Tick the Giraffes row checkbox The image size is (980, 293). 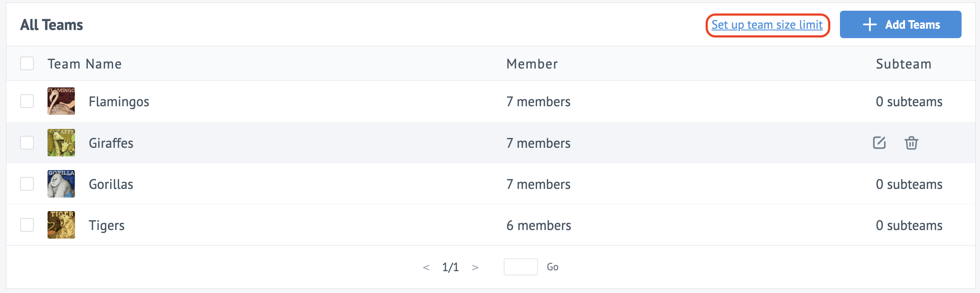click(x=27, y=143)
